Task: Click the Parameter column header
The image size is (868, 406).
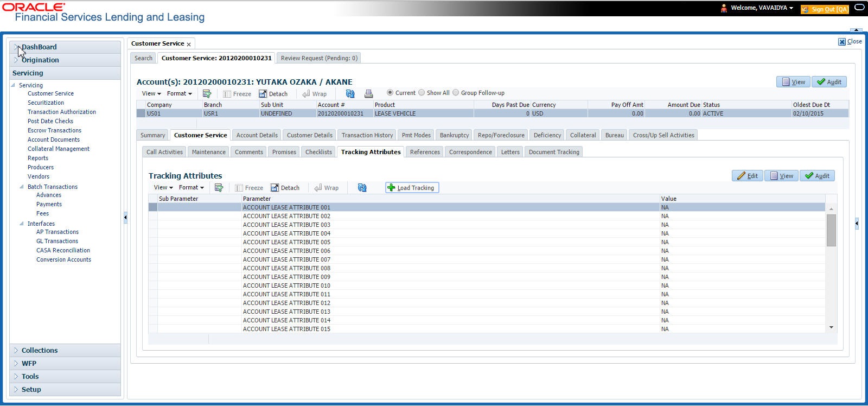Action: point(450,199)
